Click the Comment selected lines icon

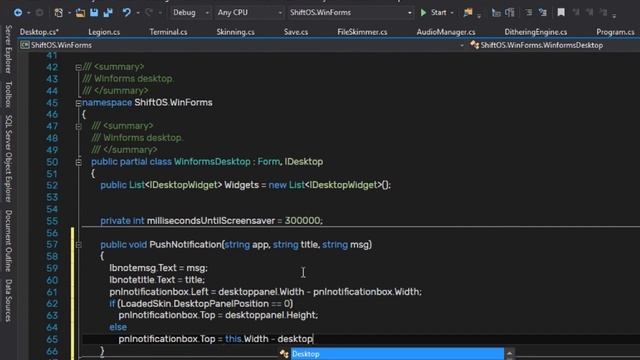[496, 13]
